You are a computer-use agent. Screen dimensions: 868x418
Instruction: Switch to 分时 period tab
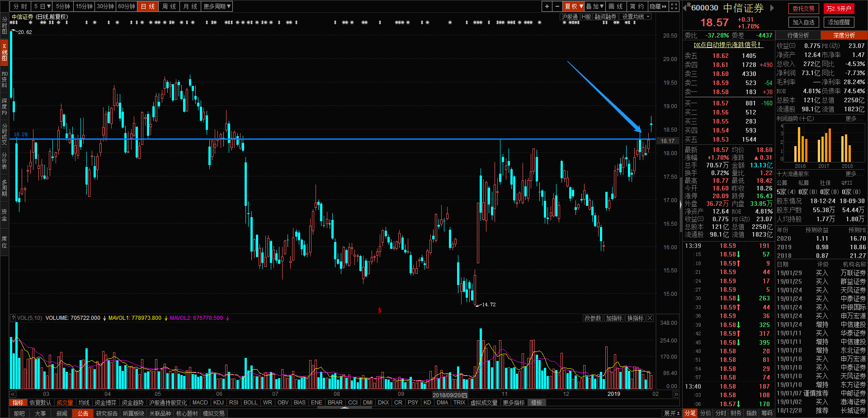[x=20, y=6]
